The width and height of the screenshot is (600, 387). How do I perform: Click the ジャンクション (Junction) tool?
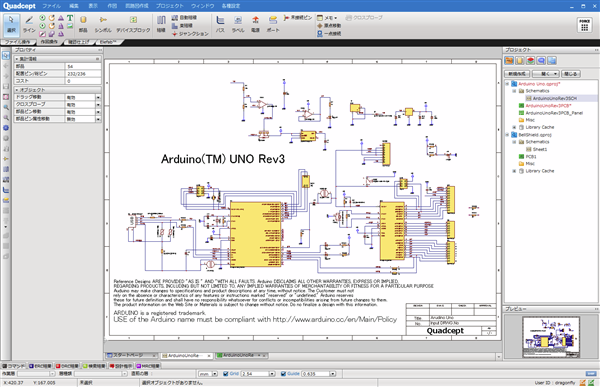190,34
